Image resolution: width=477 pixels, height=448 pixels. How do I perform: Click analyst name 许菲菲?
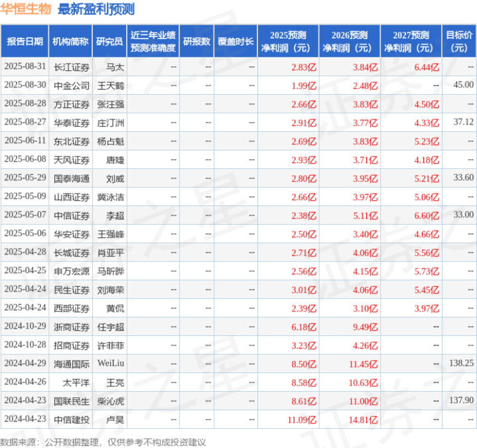coord(110,345)
